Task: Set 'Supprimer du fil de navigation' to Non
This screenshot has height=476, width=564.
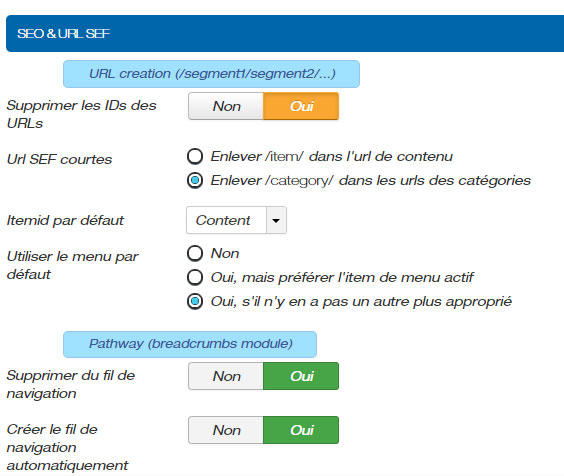Action: [226, 376]
